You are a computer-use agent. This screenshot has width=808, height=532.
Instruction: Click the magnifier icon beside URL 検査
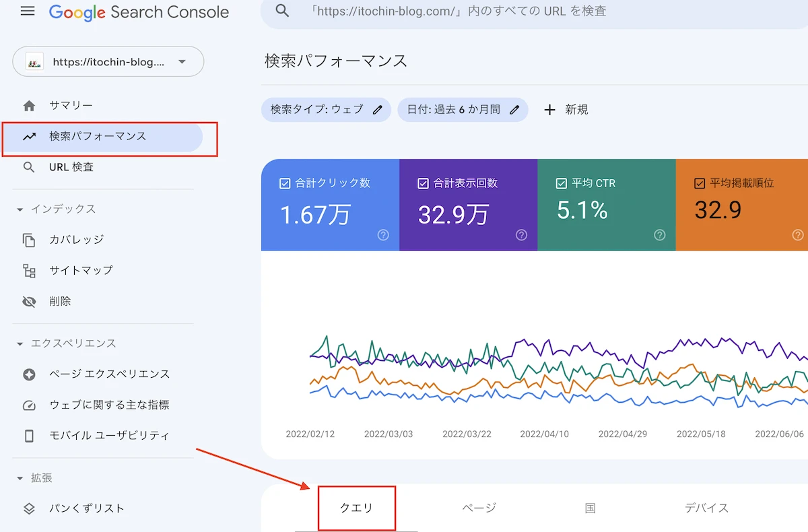(29, 167)
